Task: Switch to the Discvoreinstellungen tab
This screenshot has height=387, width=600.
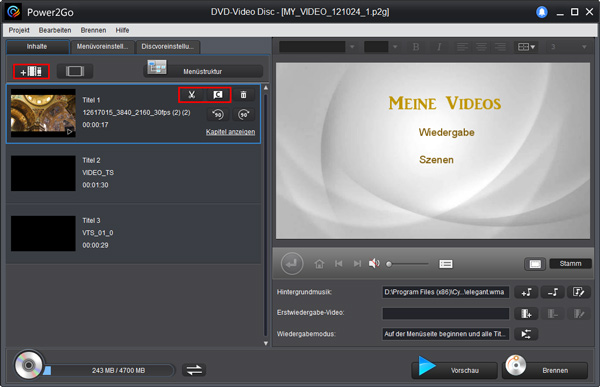Action: [168, 47]
